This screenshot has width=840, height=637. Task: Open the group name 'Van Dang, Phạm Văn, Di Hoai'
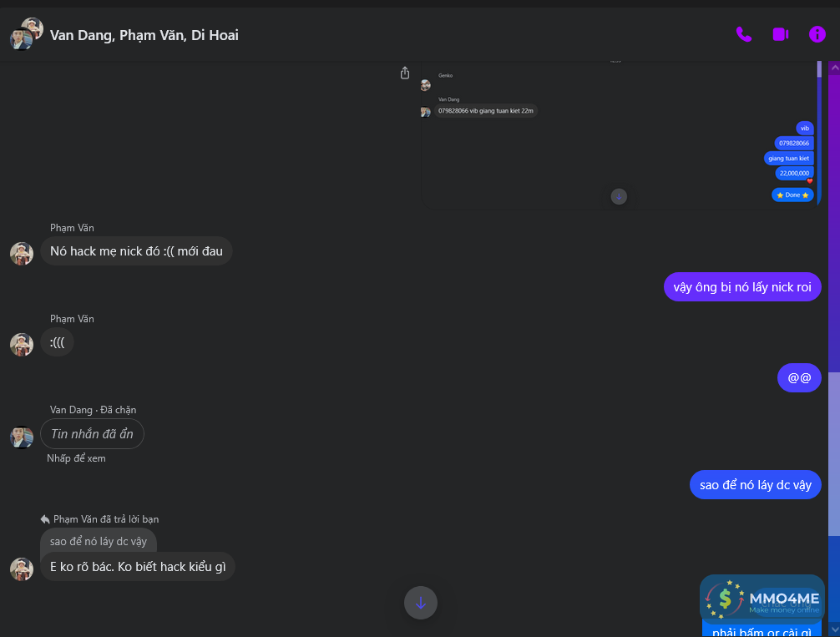(x=144, y=35)
